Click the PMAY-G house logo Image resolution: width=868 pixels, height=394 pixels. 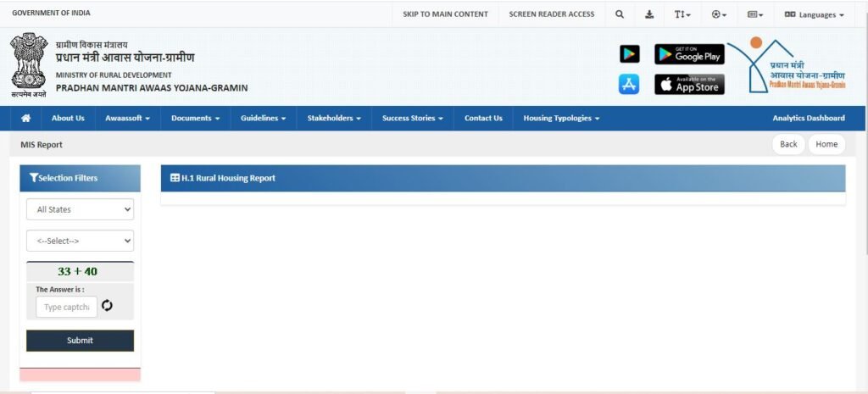pos(787,65)
